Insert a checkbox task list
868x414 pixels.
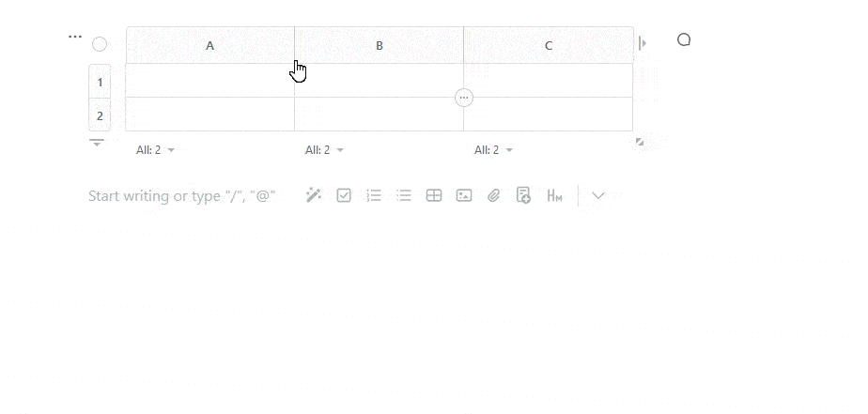click(x=344, y=195)
